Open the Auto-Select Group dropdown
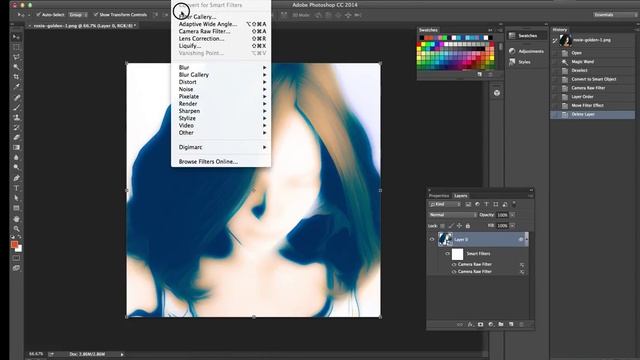This screenshot has height=360, width=640. (78, 15)
